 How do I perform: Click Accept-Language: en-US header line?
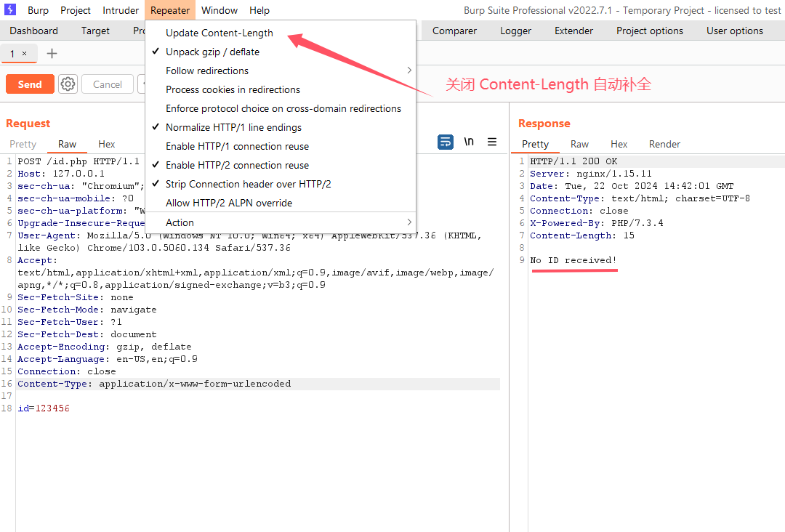(108, 359)
